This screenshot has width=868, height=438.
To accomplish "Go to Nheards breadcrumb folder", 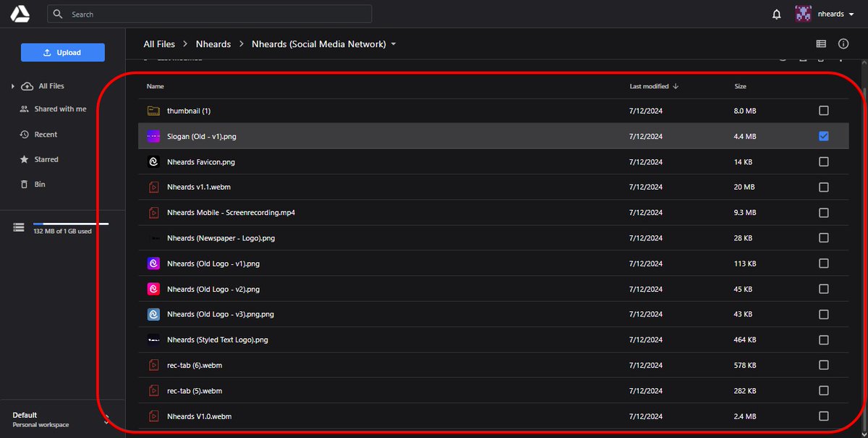I will pyautogui.click(x=213, y=44).
